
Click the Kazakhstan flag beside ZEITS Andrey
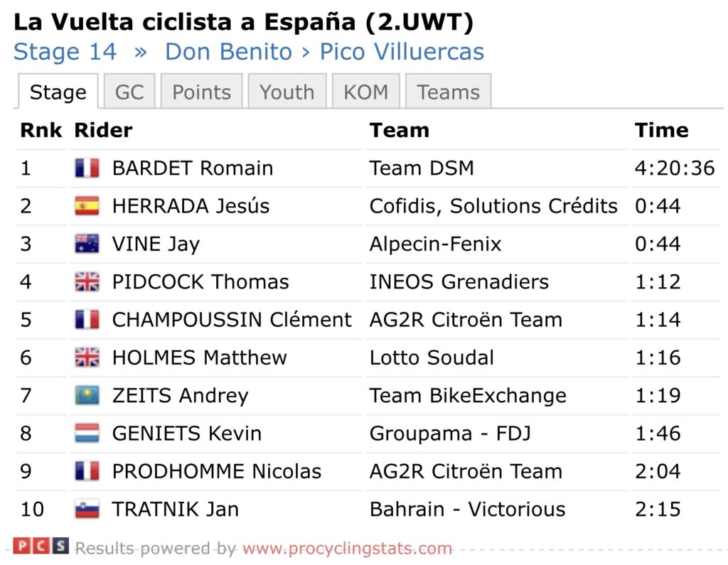click(x=87, y=396)
